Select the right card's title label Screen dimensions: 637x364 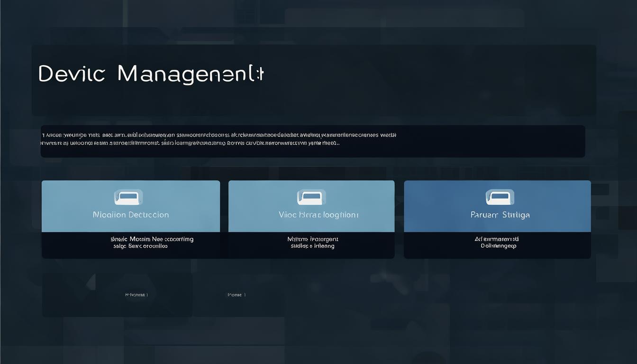pos(500,215)
